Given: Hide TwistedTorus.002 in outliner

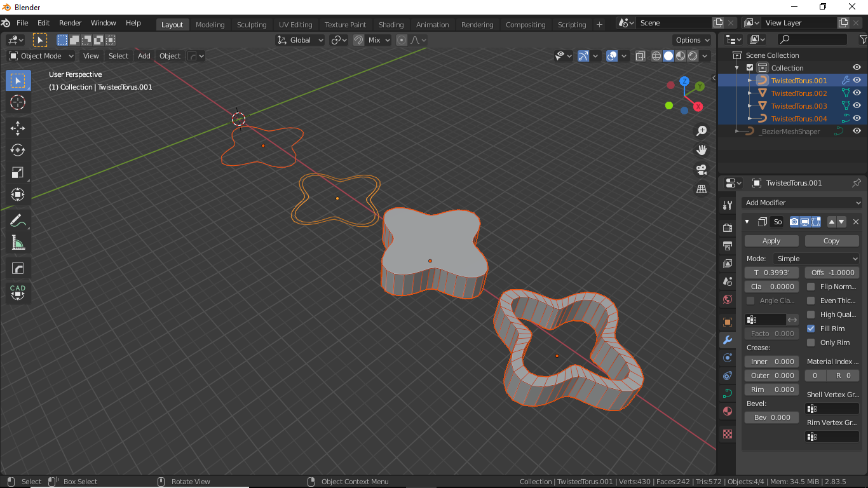Looking at the screenshot, I should click(857, 93).
